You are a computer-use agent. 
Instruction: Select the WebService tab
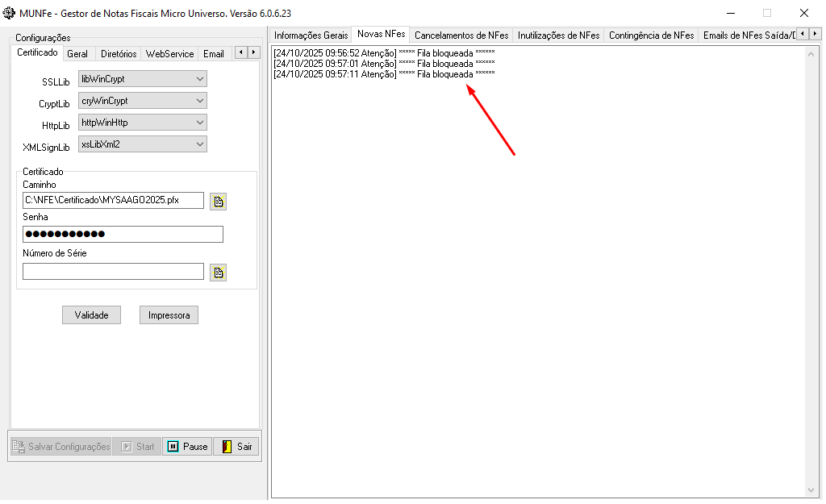coord(169,54)
